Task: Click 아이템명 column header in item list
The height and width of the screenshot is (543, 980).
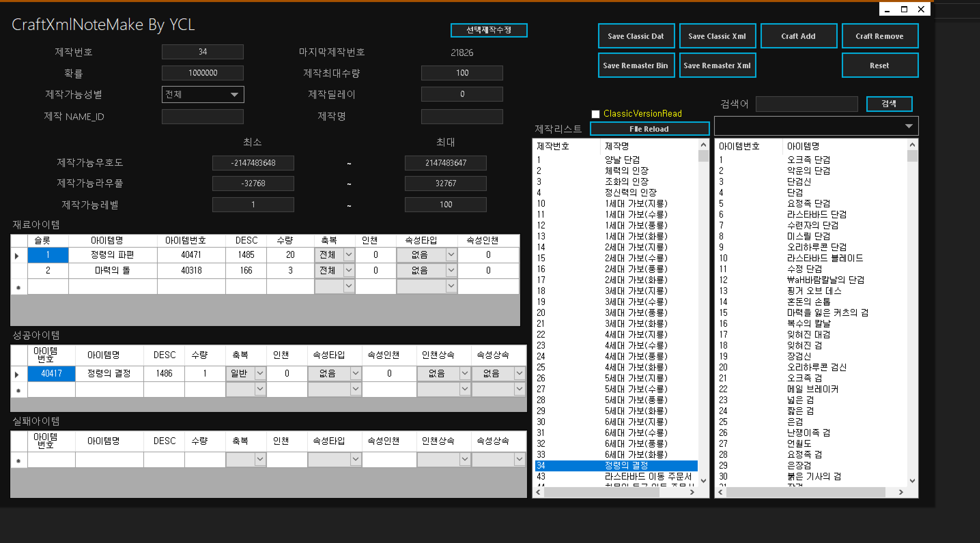Action: click(844, 146)
